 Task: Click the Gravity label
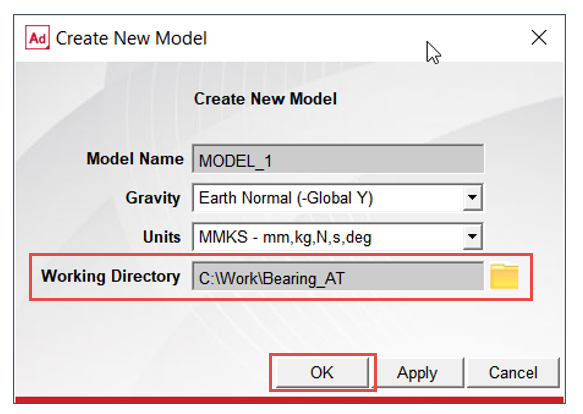click(153, 198)
